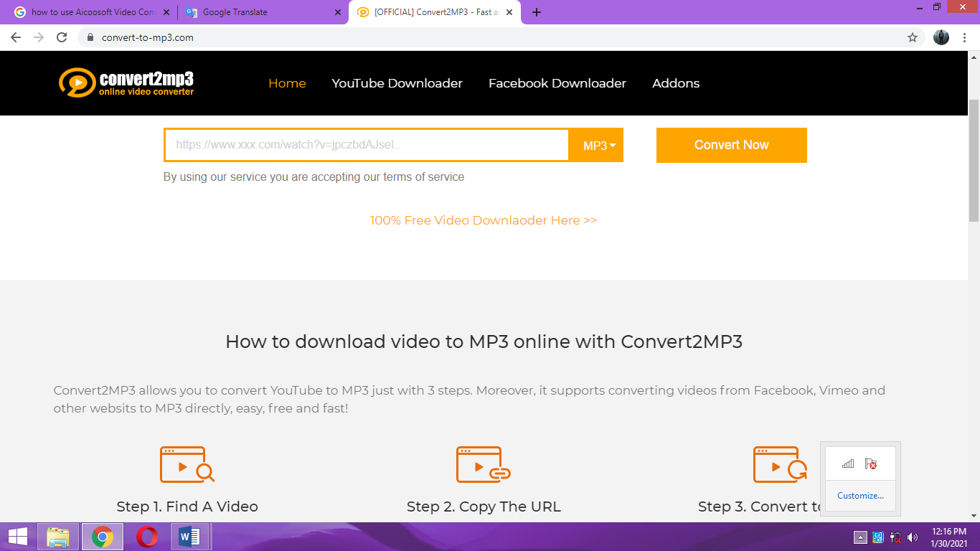Close the Convert2MP3 tab
980x551 pixels.
[x=509, y=12]
